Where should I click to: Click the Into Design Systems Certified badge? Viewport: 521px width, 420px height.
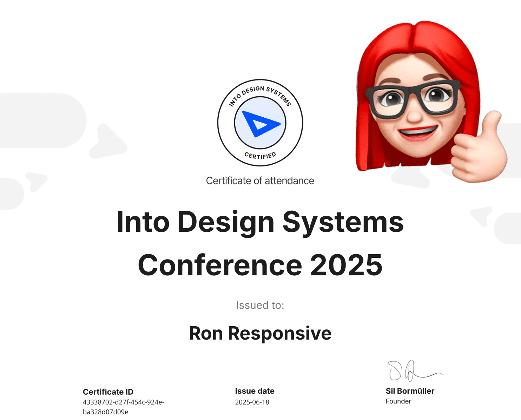(x=260, y=123)
